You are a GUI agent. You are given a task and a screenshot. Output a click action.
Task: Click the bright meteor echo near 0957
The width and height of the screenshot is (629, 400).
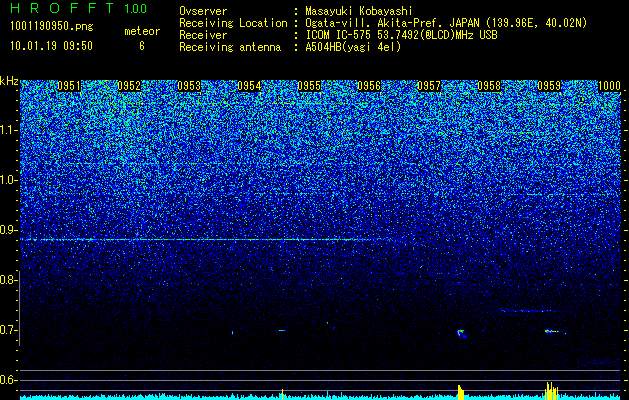tap(461, 333)
